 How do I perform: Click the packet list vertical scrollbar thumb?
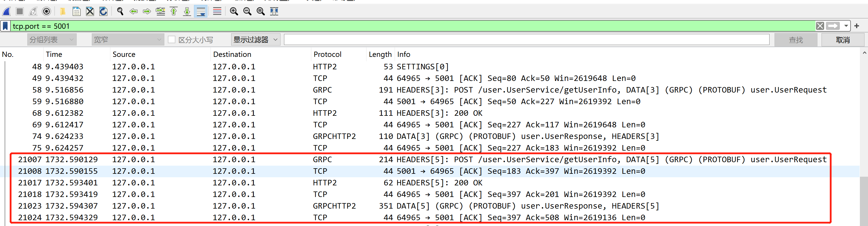[864, 201]
